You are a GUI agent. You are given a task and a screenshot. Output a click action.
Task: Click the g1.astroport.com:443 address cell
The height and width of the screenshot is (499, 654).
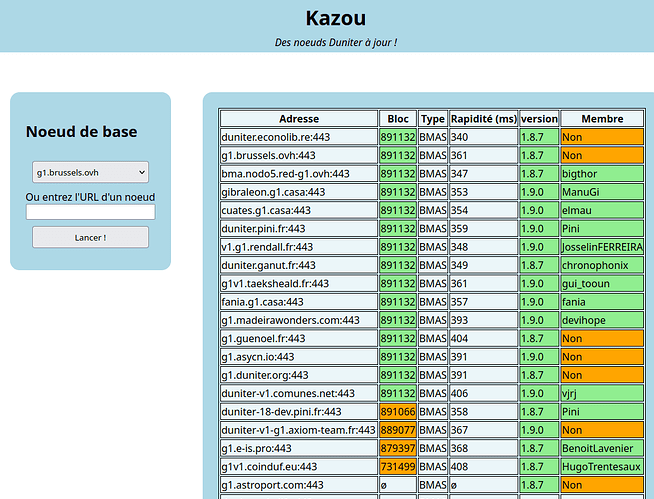pyautogui.click(x=299, y=485)
